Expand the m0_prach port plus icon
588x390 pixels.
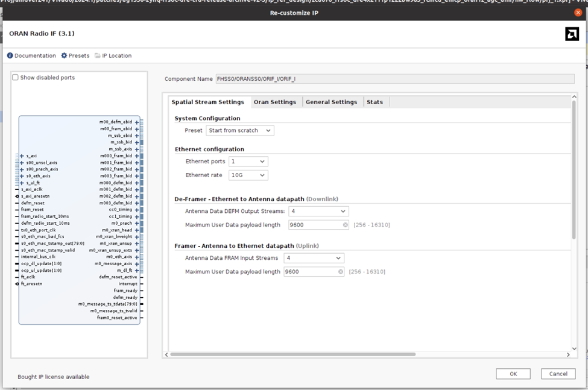pyautogui.click(x=137, y=223)
